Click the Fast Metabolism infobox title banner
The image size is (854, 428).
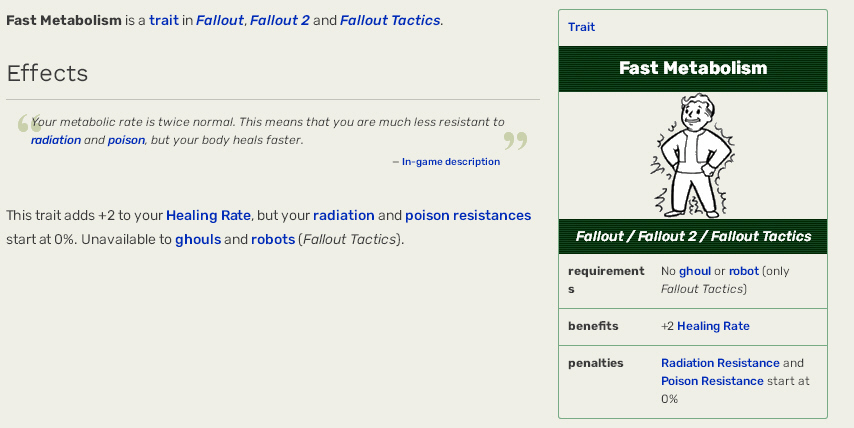[693, 69]
